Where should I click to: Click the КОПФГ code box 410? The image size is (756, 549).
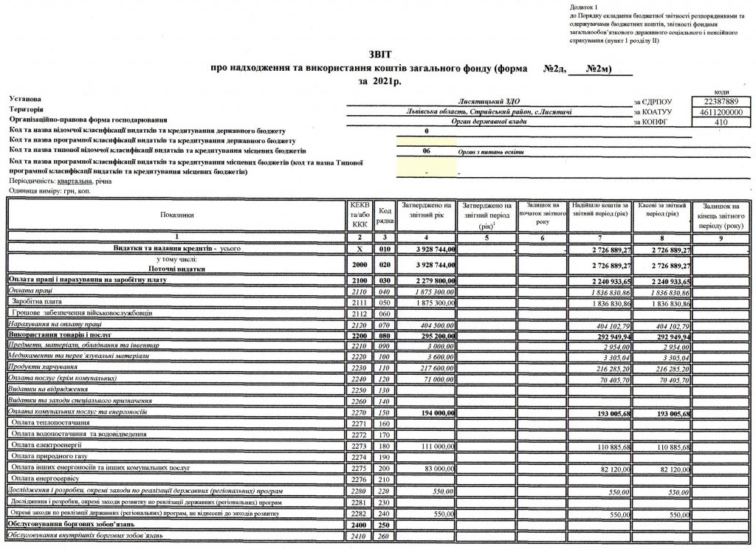(720, 122)
